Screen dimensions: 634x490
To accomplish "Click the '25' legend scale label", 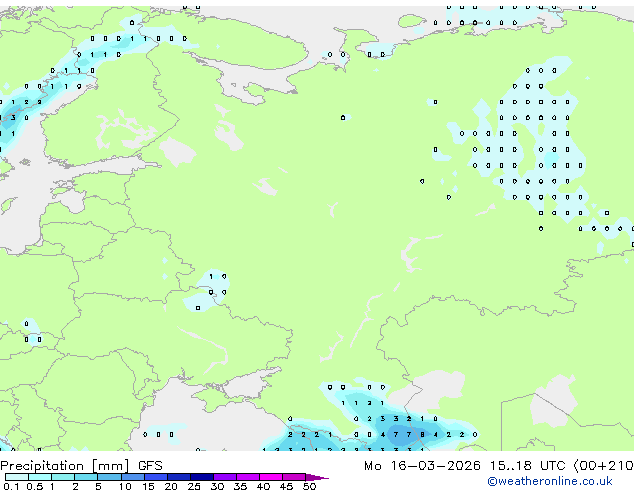I will click(194, 486).
